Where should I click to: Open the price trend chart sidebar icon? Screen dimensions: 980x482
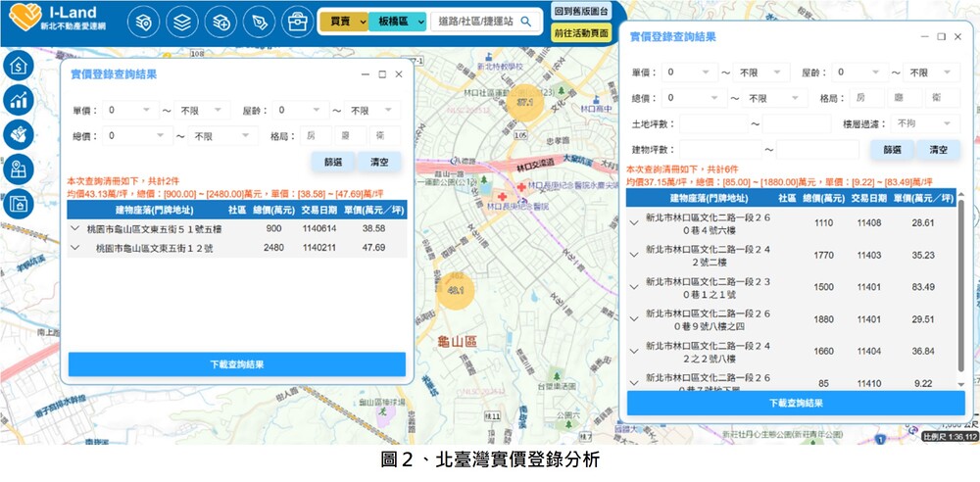click(19, 99)
